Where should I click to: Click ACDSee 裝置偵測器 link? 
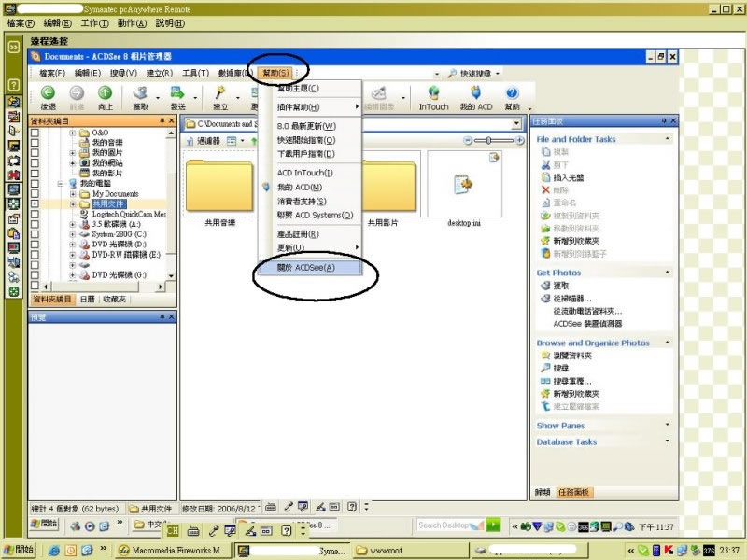pyautogui.click(x=587, y=324)
